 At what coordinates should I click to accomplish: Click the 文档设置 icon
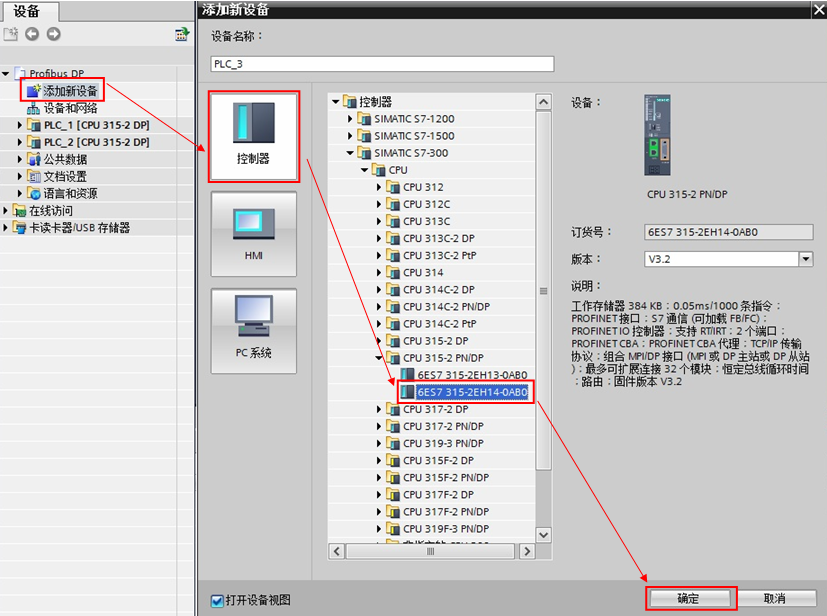click(x=34, y=176)
